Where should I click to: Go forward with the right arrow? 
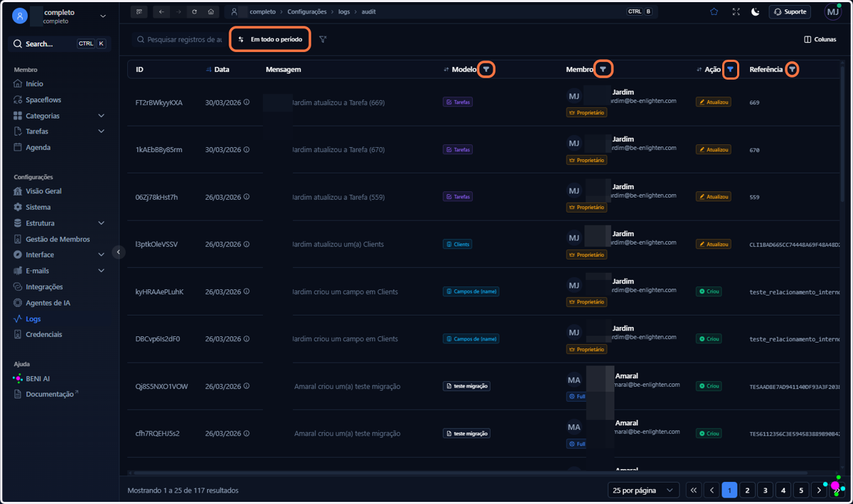point(178,12)
